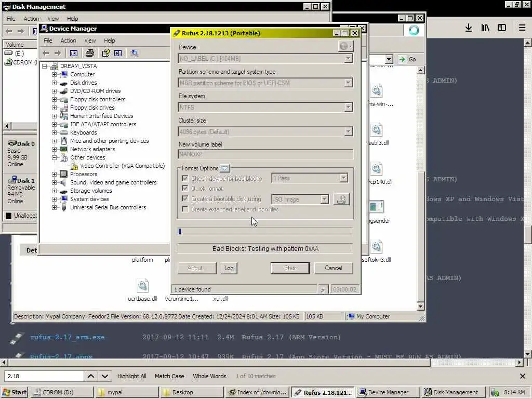Image resolution: width=532 pixels, height=399 pixels.
Task: Collapse Other devices tree node
Action: click(x=54, y=157)
